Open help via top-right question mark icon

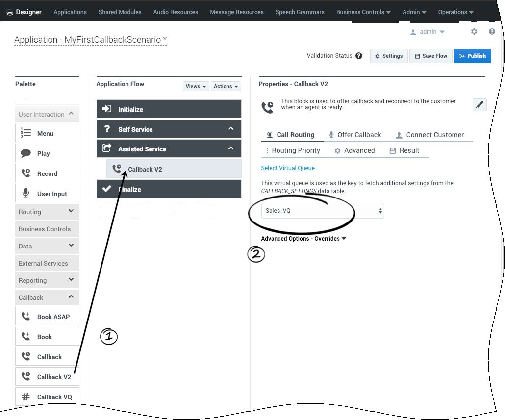(x=492, y=32)
